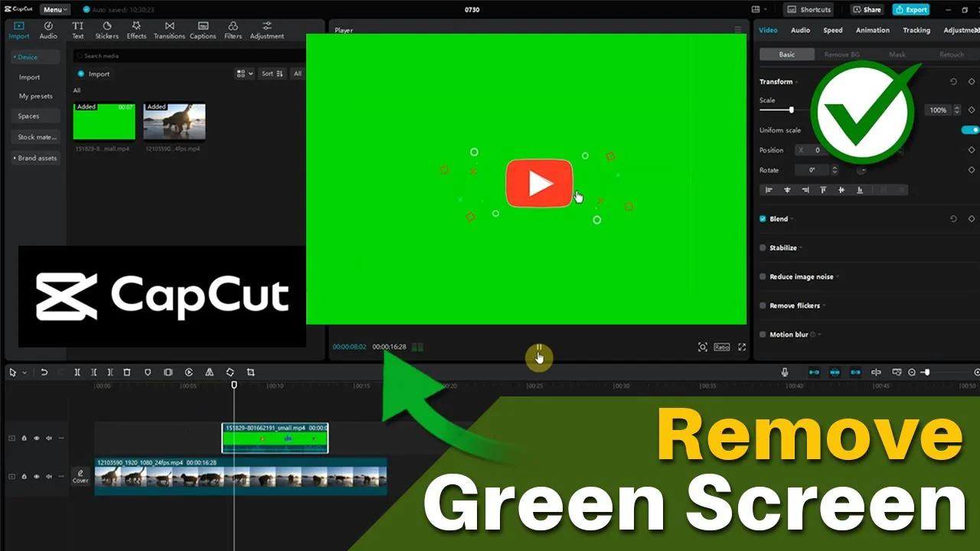Viewport: 980px width, 551px height.
Task: Enable the Stabilize option
Action: pos(763,247)
